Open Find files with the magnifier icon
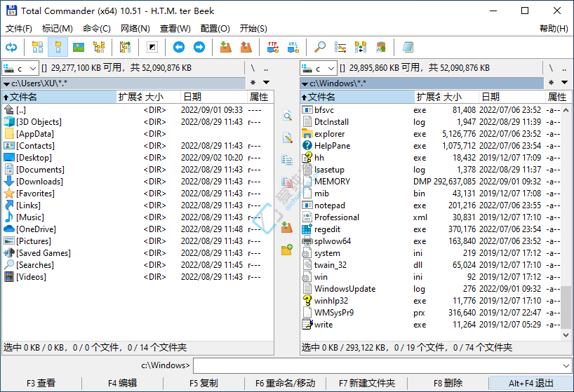The height and width of the screenshot is (392, 574). (320, 47)
